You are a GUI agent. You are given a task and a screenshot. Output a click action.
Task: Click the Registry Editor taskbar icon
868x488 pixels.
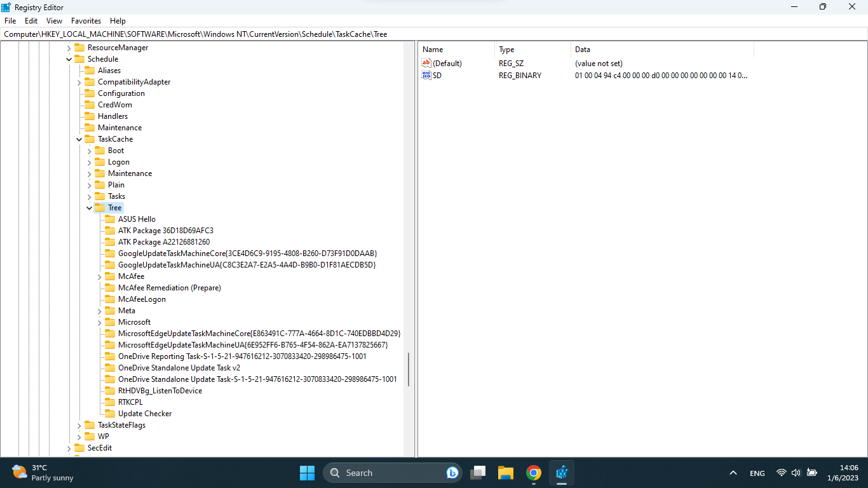pos(562,473)
